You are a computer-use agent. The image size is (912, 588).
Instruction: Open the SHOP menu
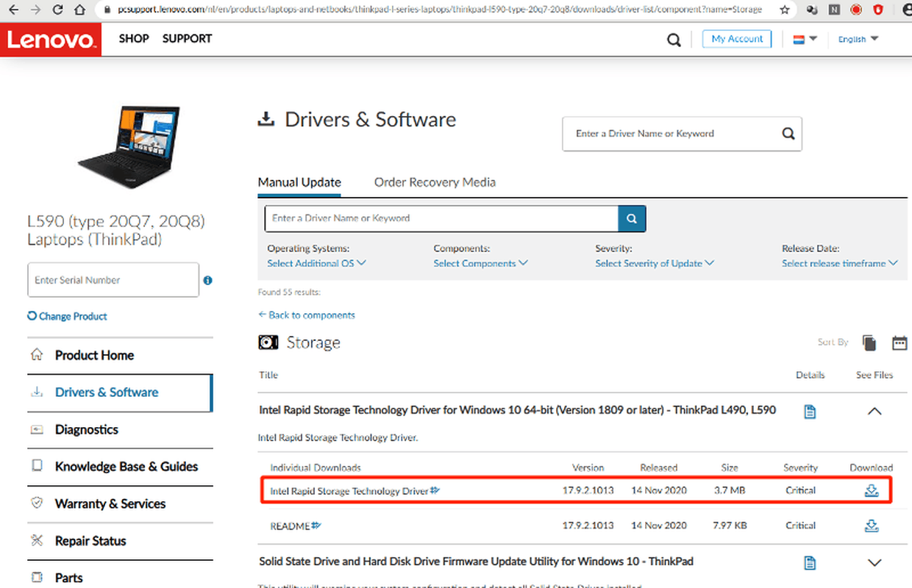[x=134, y=39]
